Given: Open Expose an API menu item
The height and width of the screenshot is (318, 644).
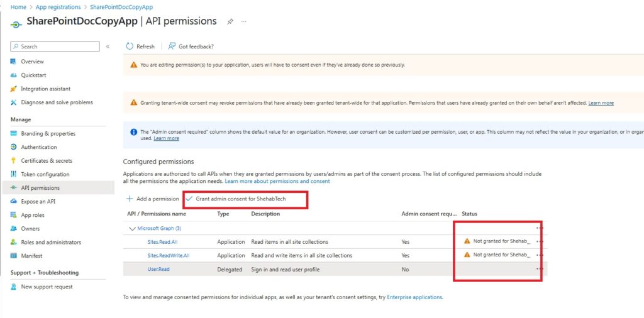Looking at the screenshot, I should point(38,202).
